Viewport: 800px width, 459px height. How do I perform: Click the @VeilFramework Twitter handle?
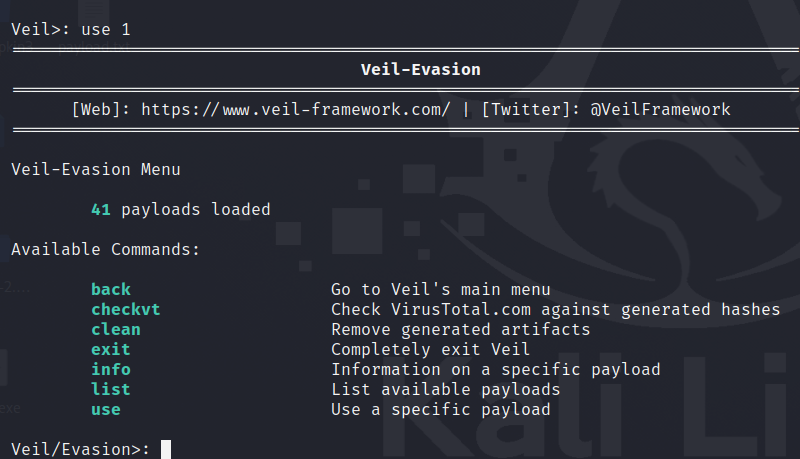pos(659,109)
